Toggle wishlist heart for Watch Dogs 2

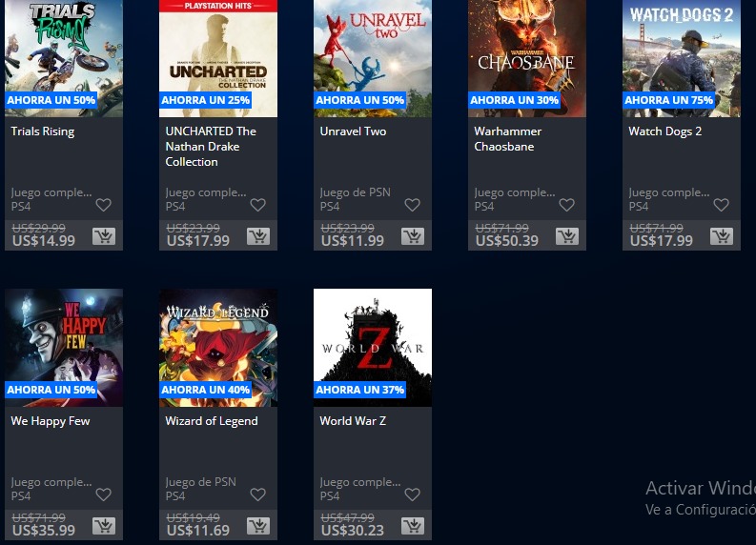pos(722,205)
